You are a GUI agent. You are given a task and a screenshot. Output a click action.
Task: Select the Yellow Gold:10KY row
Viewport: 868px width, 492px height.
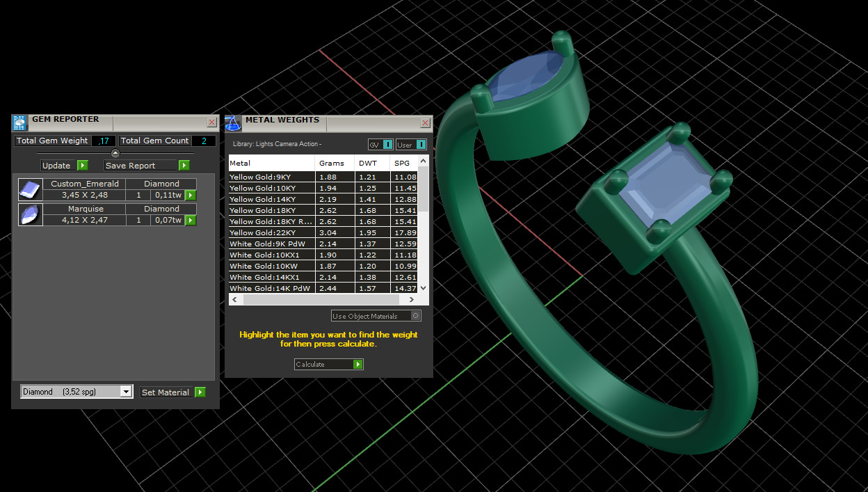[x=323, y=188]
